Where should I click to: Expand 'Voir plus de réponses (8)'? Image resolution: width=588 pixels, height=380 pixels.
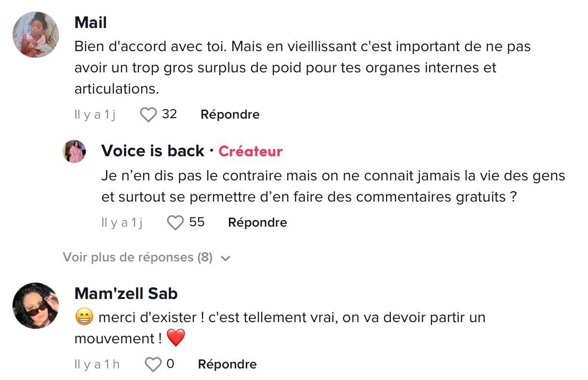138,258
